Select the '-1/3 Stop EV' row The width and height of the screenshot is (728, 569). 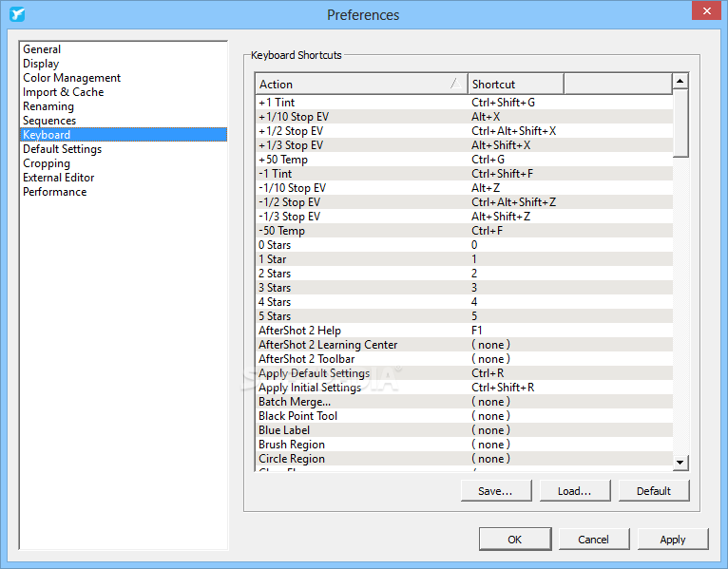point(465,217)
